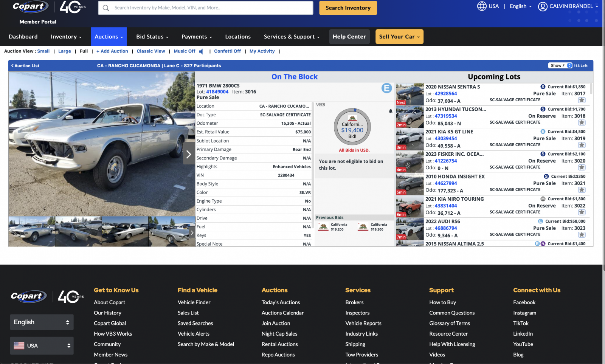This screenshot has width=605, height=364.
Task: Select the second BMW thumbnail photo
Action: (78, 231)
